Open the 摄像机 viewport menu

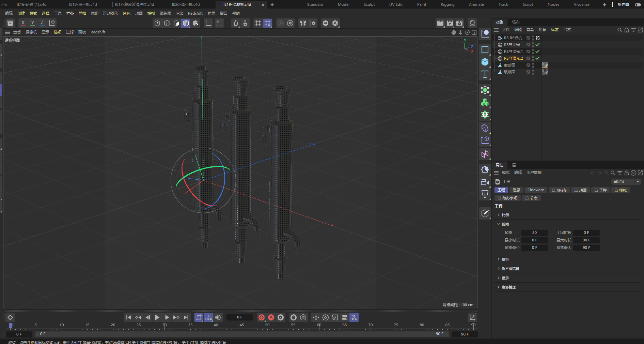[x=31, y=32]
